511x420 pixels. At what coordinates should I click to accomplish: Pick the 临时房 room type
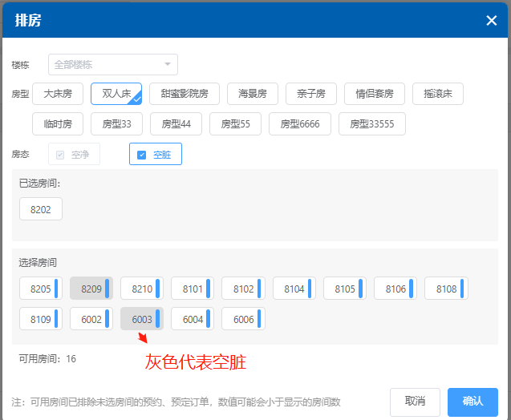(x=58, y=124)
